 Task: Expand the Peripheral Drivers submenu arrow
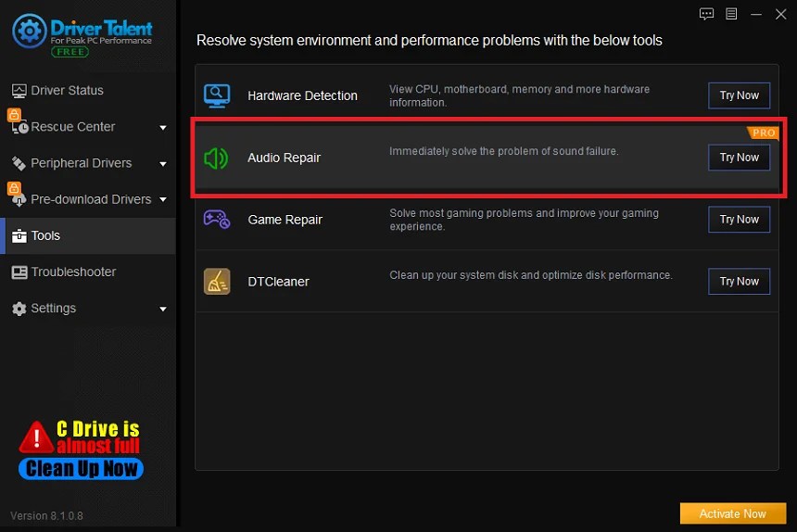163,164
